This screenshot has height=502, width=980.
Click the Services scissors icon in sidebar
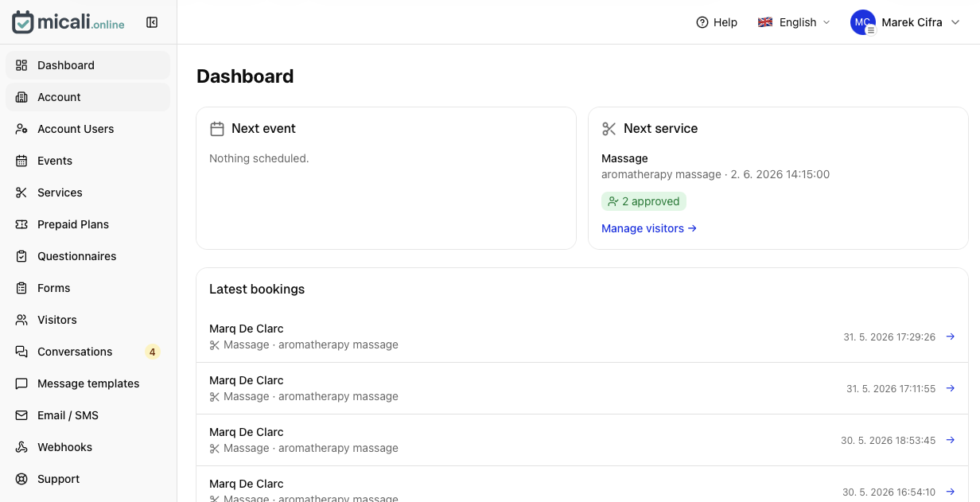tap(21, 193)
